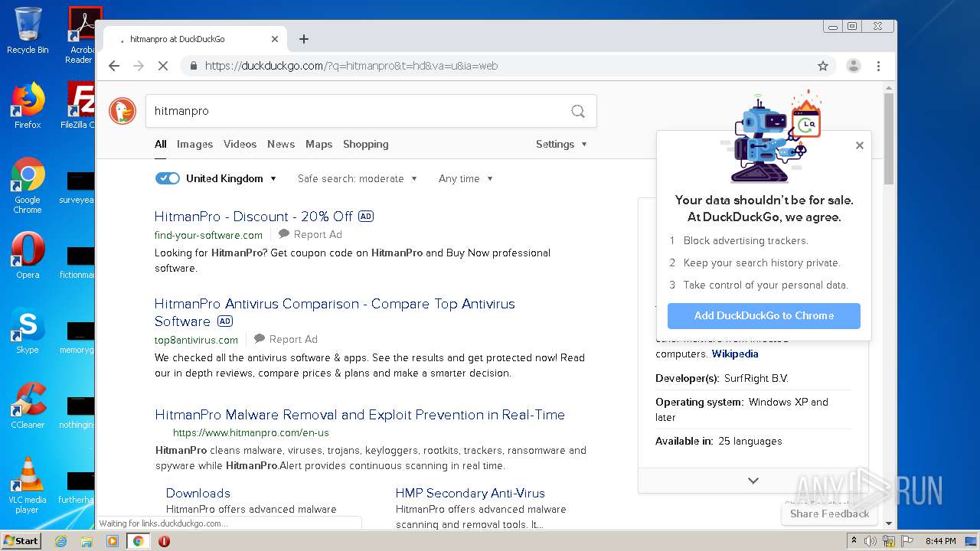Switch to Maps tab
The width and height of the screenshot is (980, 551).
pos(318,144)
